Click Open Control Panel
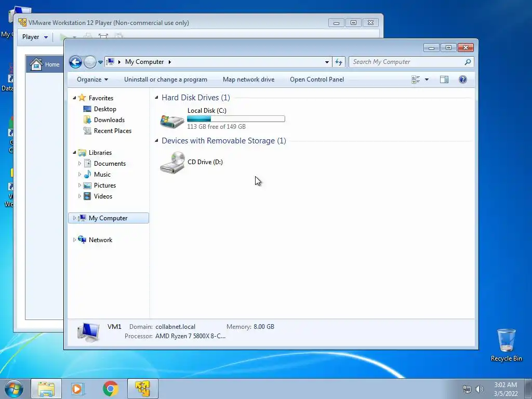 tap(317, 79)
